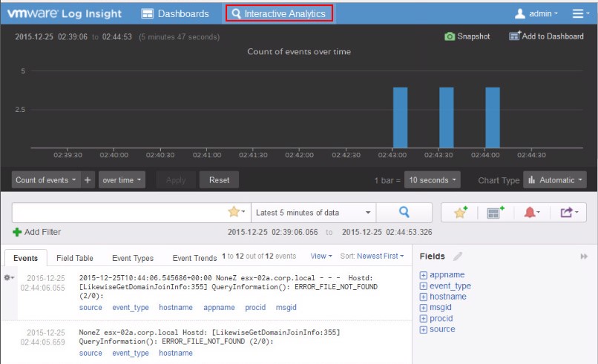
Task: Reset the chart settings
Action: click(x=220, y=180)
